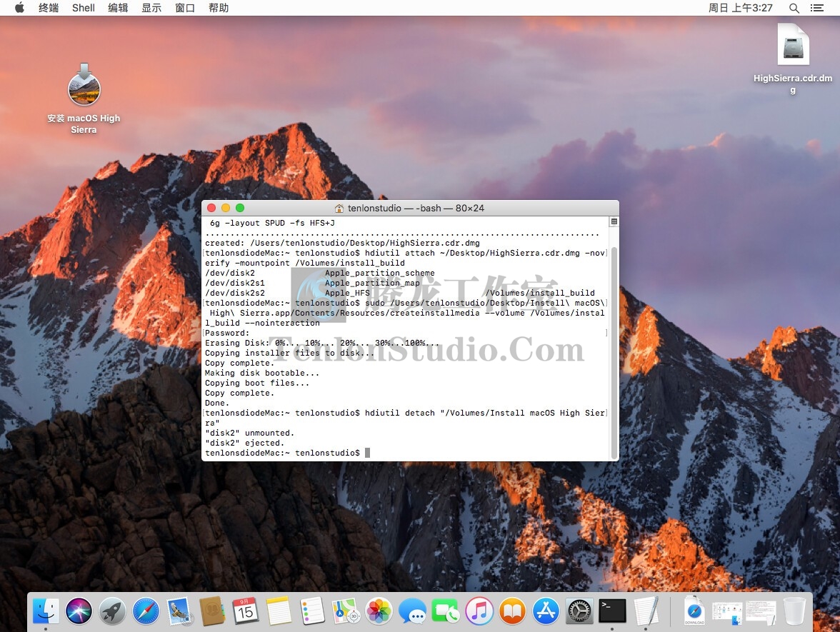Screen dimensions: 840x632
Task: Open the 窗口 menu
Action: pyautogui.click(x=185, y=8)
